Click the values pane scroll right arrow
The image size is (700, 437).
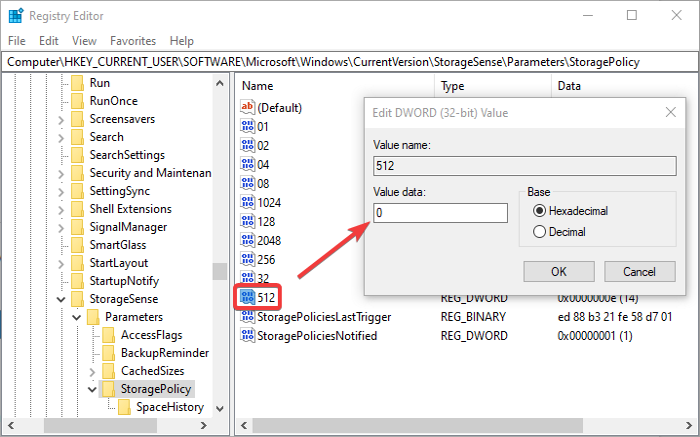point(689,425)
